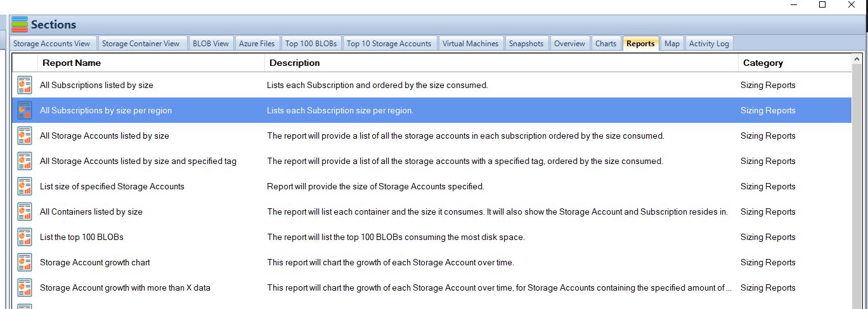The width and height of the screenshot is (868, 309).
Task: Click the List the top 100 BLOBs report icon
Action: (x=25, y=237)
